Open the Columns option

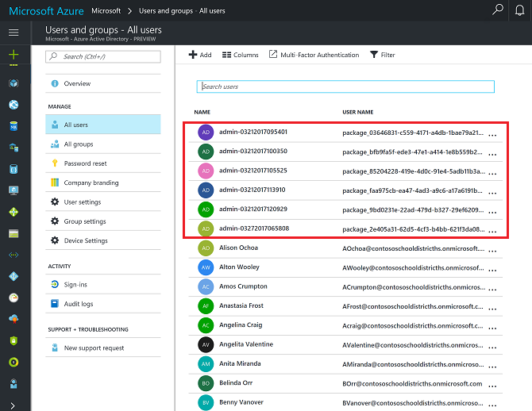[x=241, y=55]
